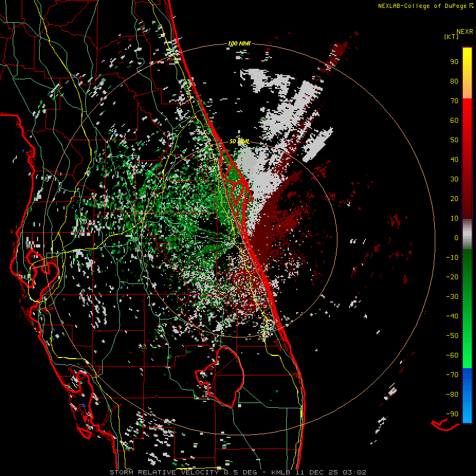Click the [KT] units label
This screenshot has height=476, width=476.
point(452,36)
